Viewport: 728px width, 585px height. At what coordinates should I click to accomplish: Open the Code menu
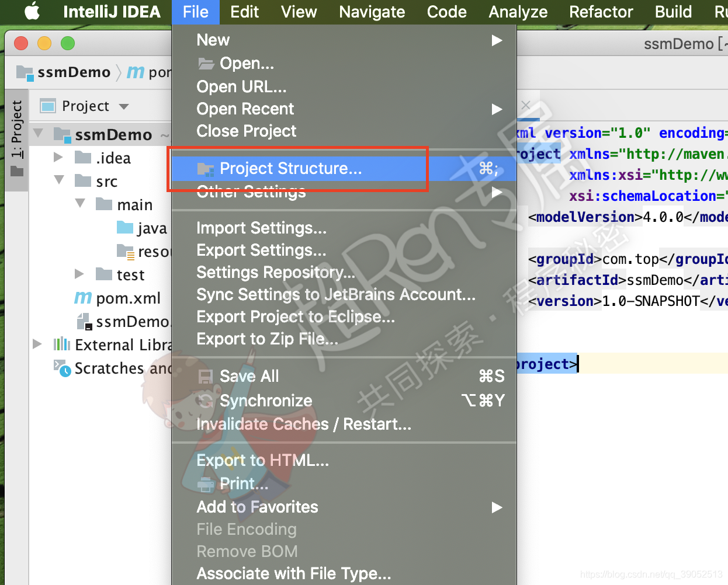point(446,12)
